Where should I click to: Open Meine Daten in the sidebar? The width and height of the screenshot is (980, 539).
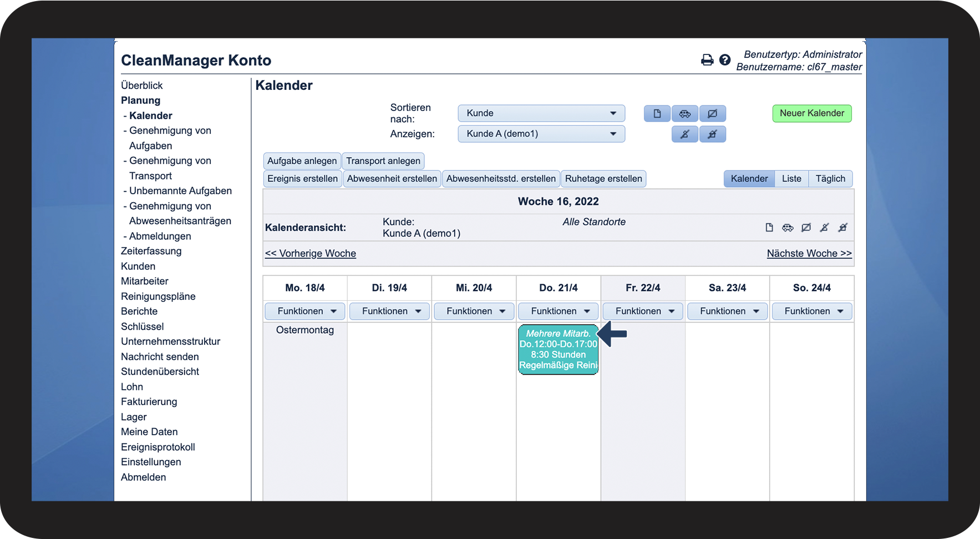(x=149, y=432)
